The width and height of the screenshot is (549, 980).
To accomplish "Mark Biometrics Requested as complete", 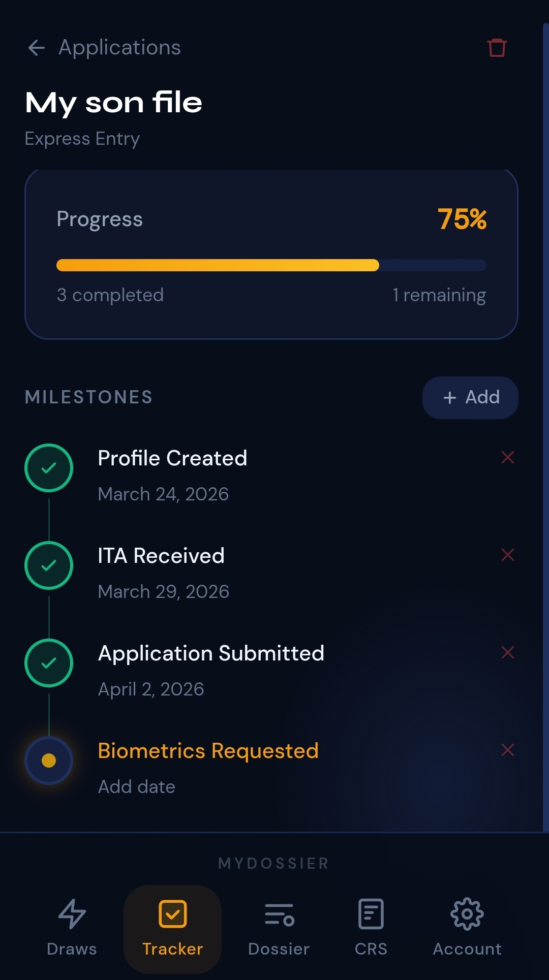I will (49, 761).
